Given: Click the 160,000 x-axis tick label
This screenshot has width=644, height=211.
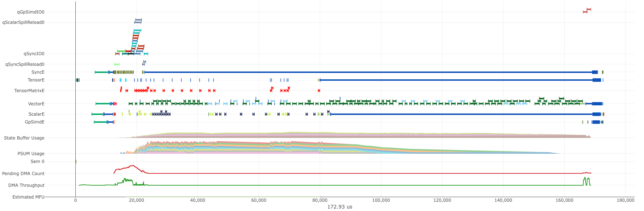Looking at the screenshot, I should (564, 200).
